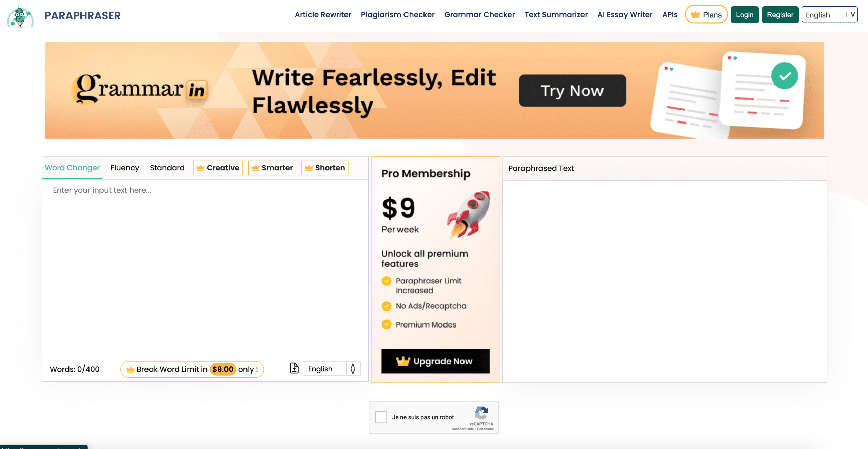Select the Standard mode tab
Viewport: 868px width, 449px height.
(x=167, y=168)
